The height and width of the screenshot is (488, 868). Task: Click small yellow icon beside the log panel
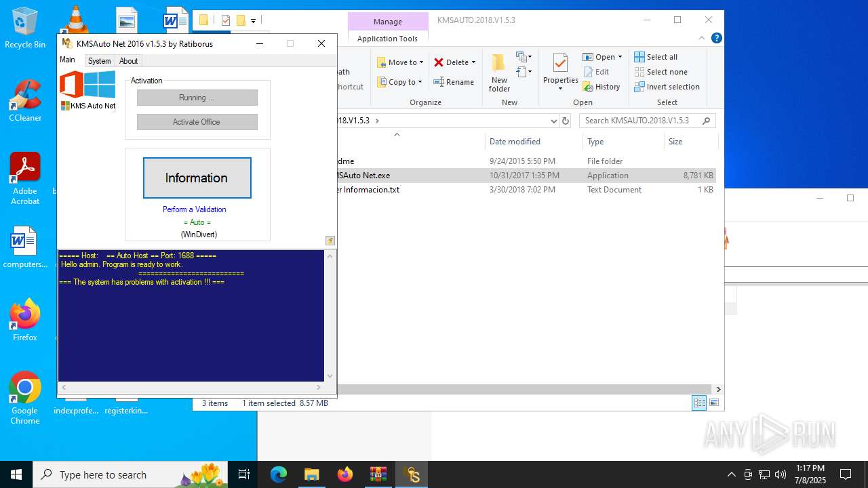click(x=330, y=241)
